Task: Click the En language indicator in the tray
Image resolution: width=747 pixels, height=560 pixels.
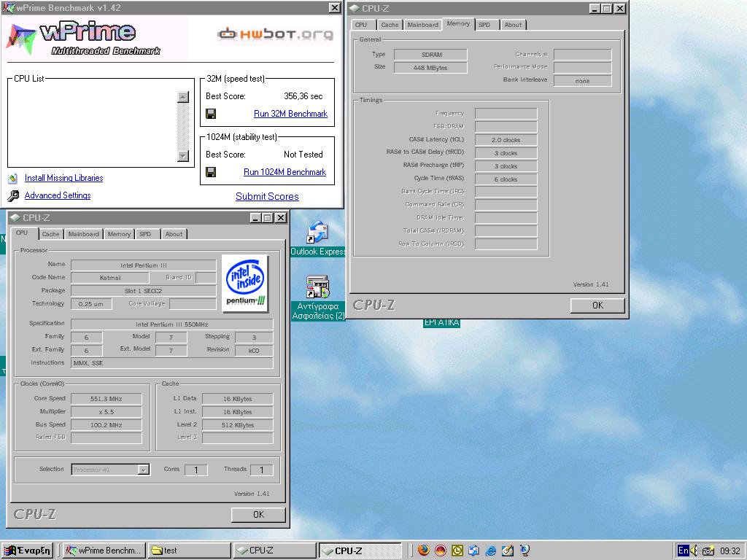Action: [x=683, y=551]
